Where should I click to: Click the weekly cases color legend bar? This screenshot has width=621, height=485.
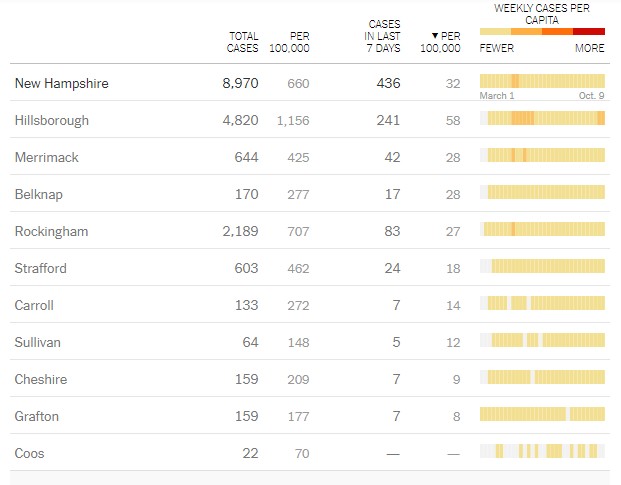tap(542, 31)
